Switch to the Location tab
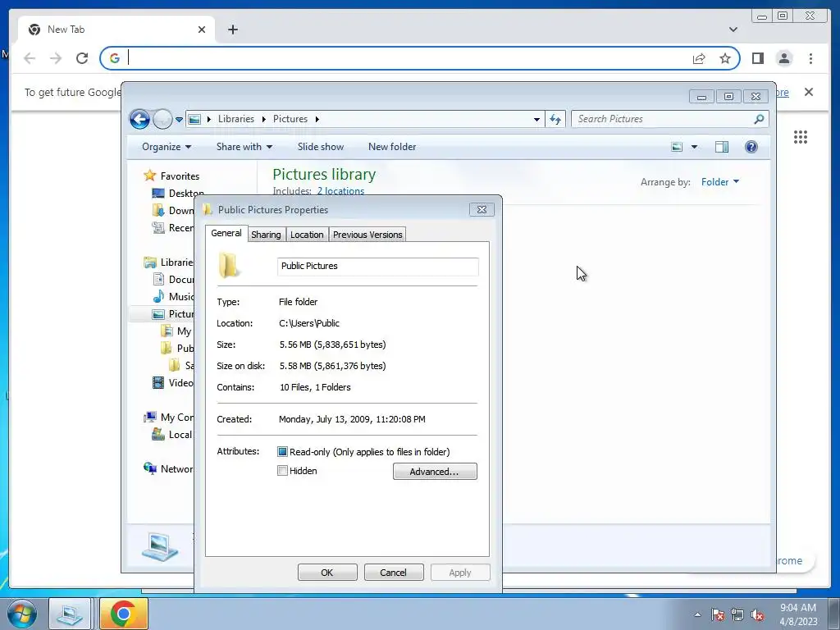840x630 pixels. click(x=307, y=235)
